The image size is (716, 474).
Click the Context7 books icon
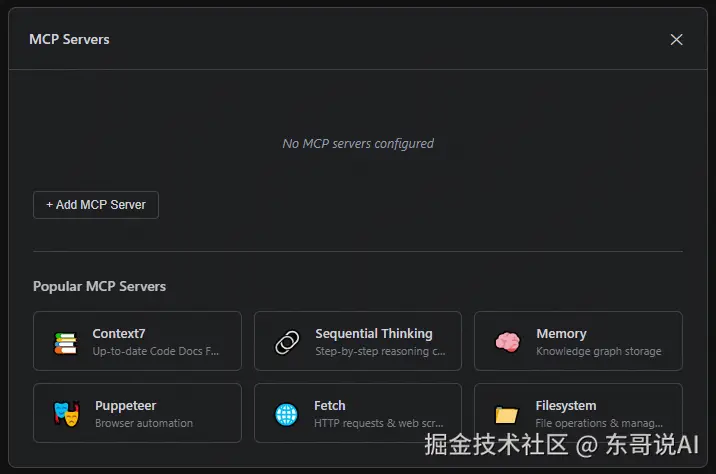coord(65,343)
